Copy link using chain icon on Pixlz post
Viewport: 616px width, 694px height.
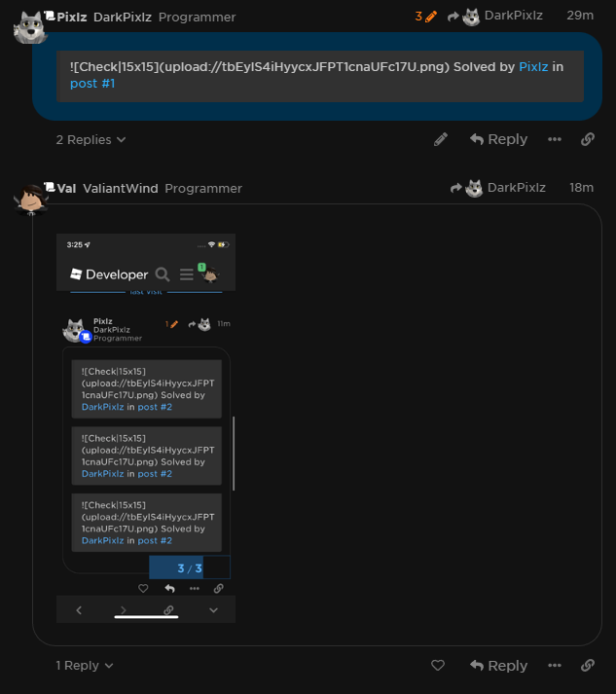[x=587, y=139]
